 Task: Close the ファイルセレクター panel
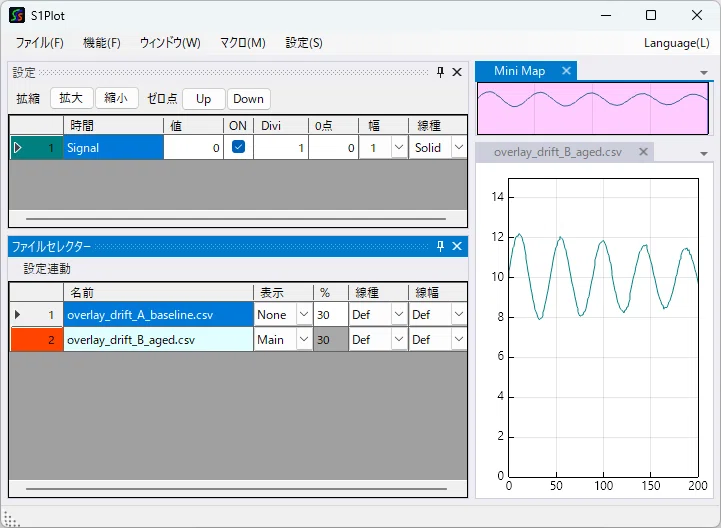point(457,246)
